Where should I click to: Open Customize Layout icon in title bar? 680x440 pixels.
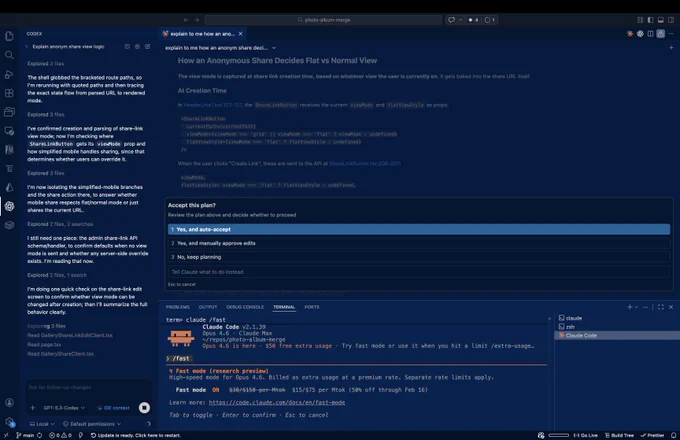640,20
